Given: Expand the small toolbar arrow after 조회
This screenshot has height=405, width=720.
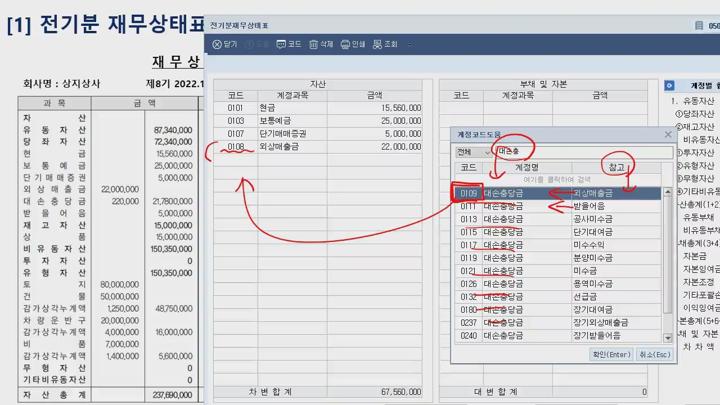Looking at the screenshot, I should coord(410,44).
